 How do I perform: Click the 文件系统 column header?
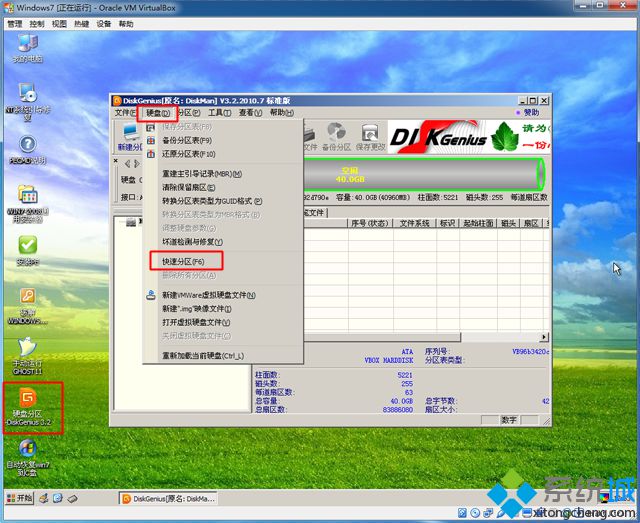point(414,223)
